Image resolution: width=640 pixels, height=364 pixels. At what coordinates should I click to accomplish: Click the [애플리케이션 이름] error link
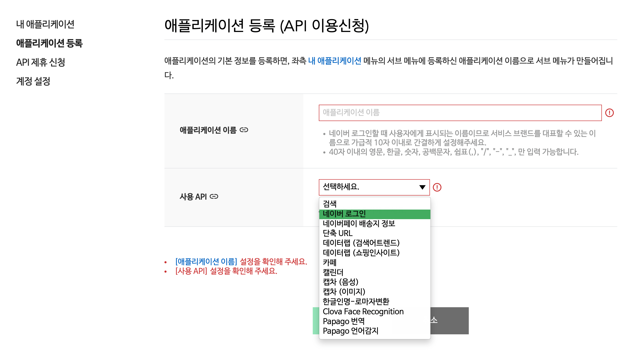(x=206, y=262)
